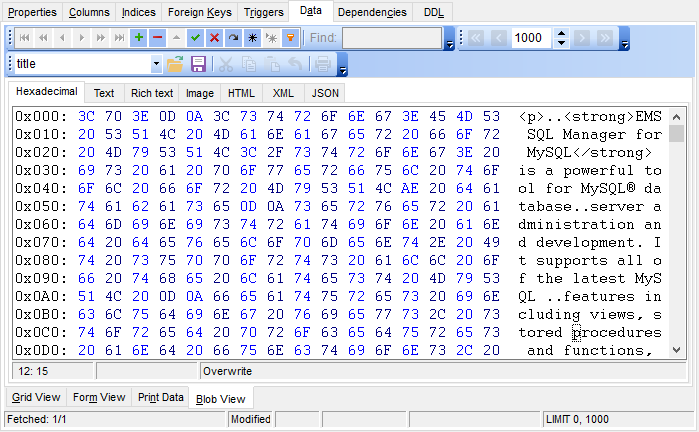Switch to the Indices tab
Image resolution: width=699 pixels, height=432 pixels.
pos(139,12)
